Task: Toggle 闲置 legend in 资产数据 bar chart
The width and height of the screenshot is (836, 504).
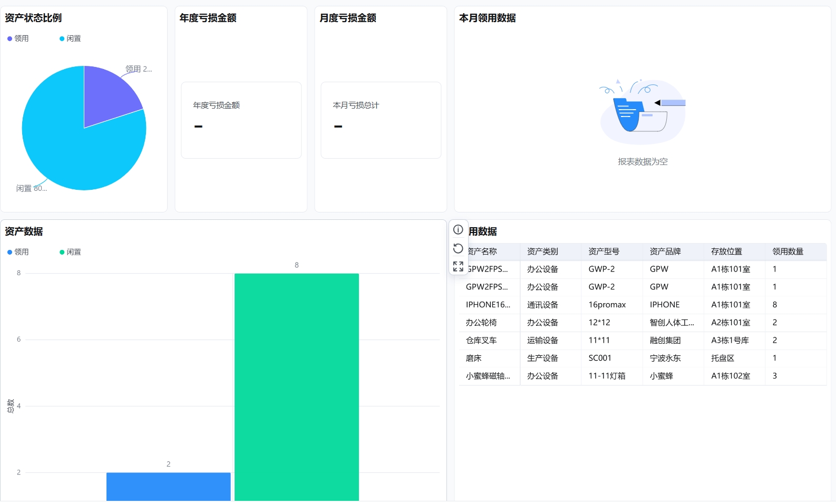Action: pyautogui.click(x=70, y=252)
